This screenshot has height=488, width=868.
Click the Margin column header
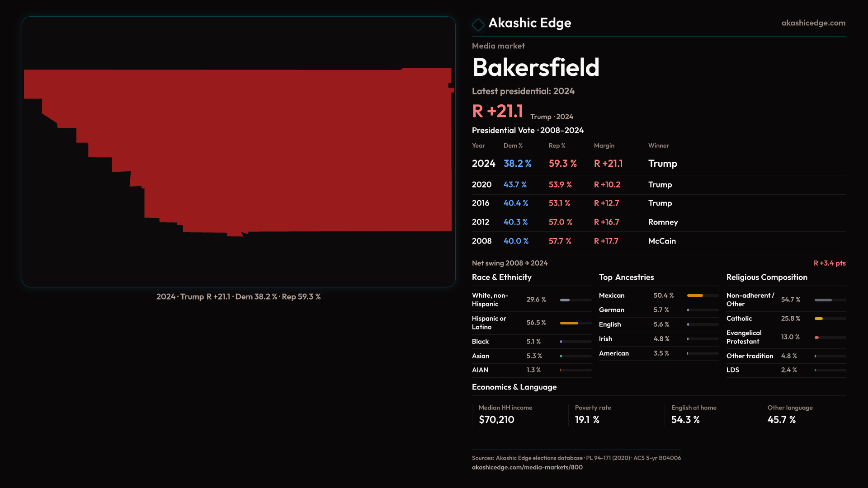coord(604,145)
